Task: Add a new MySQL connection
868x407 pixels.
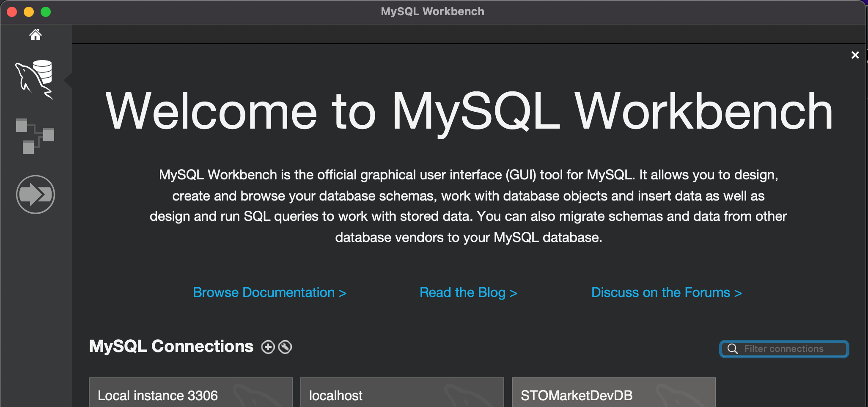Action: (x=268, y=347)
